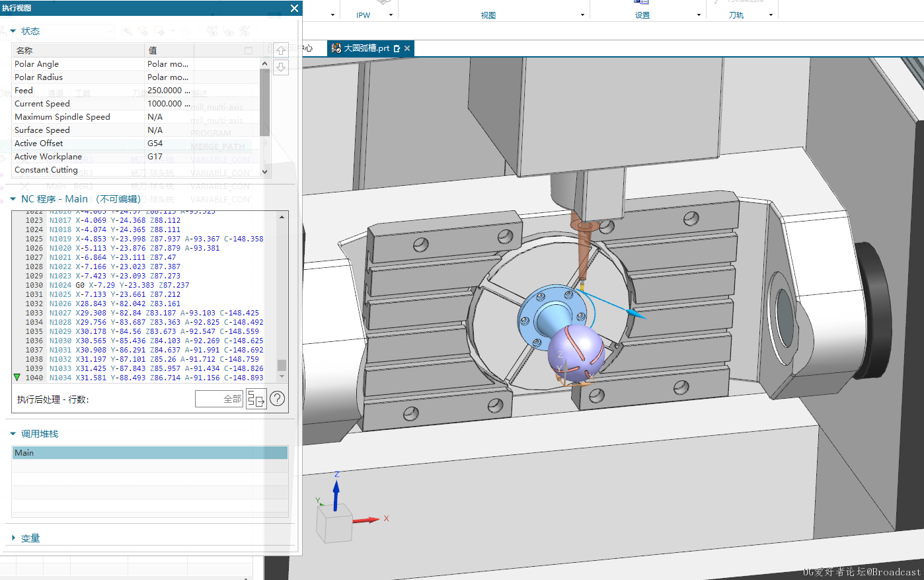Click the purple sphere workpiece in viewport

coord(576,353)
